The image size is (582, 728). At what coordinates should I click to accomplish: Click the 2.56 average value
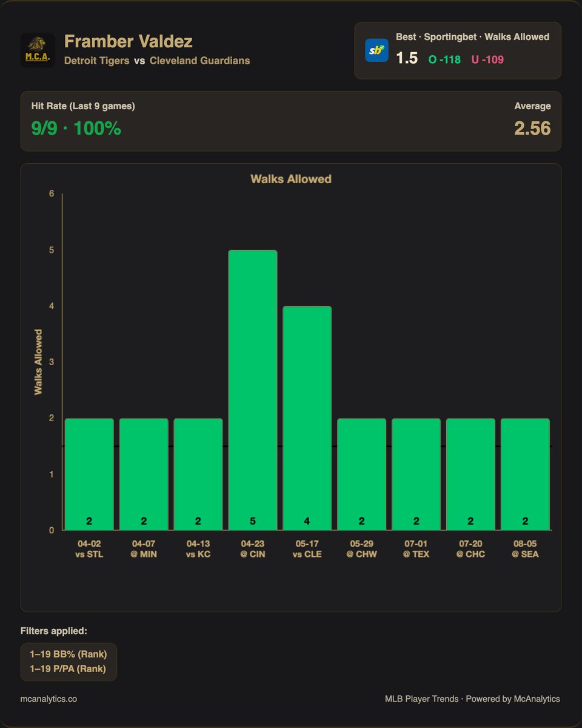532,128
